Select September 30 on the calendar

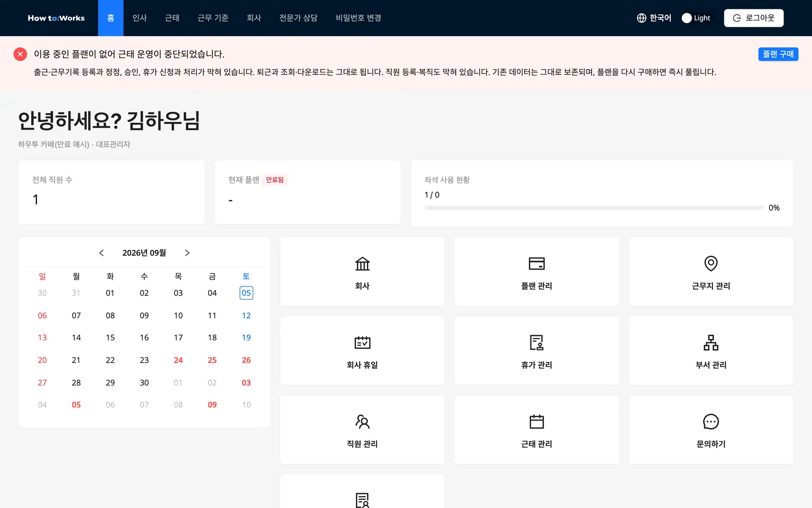pyautogui.click(x=144, y=383)
